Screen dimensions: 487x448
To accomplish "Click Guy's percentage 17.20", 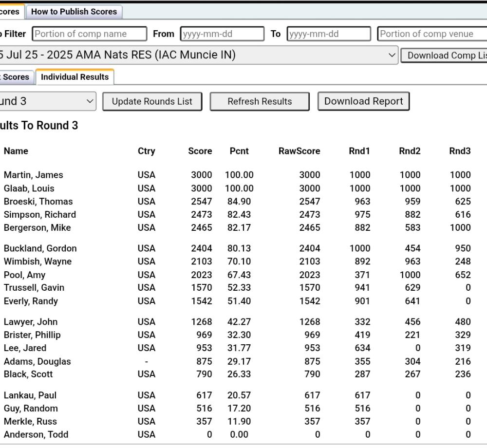I will point(239,408).
